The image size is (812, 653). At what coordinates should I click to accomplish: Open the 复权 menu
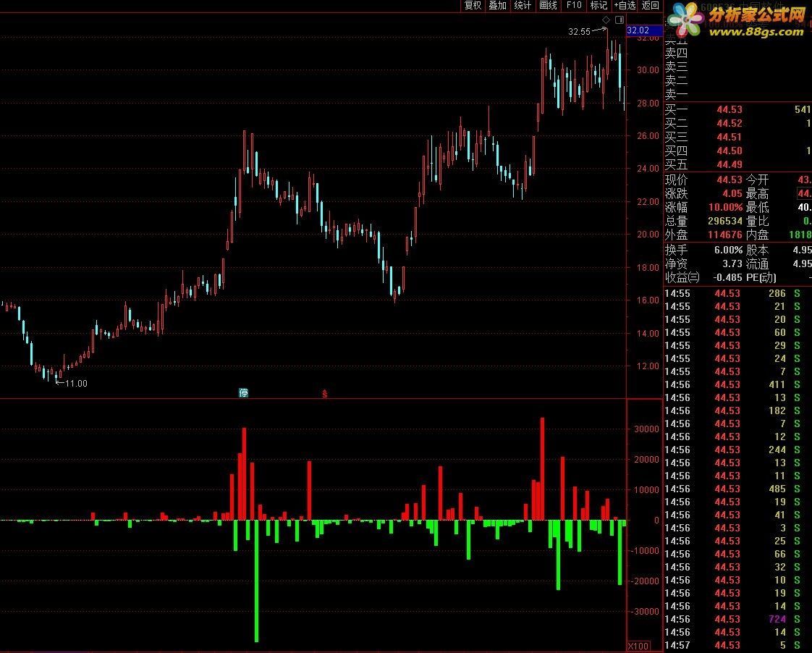[473, 5]
